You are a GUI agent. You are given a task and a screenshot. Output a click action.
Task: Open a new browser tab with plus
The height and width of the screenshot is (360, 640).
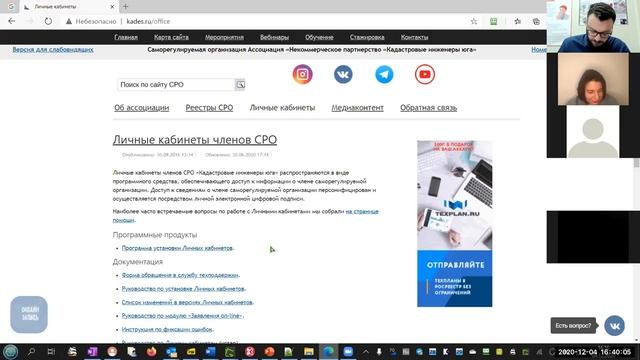coord(125,7)
